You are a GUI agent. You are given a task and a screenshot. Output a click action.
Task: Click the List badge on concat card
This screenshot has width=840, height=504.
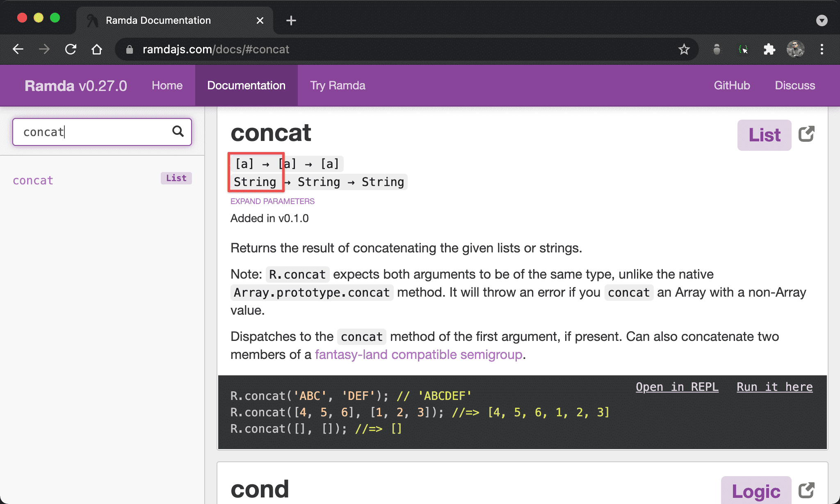click(x=764, y=135)
